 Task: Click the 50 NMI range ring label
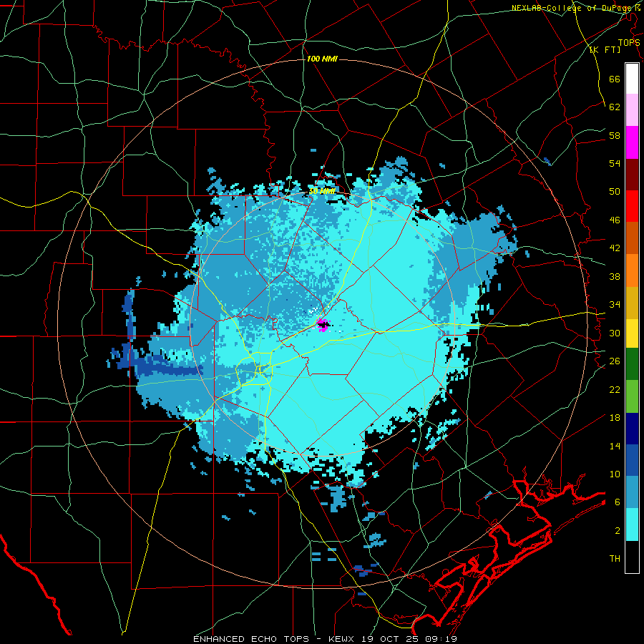pyautogui.click(x=321, y=191)
